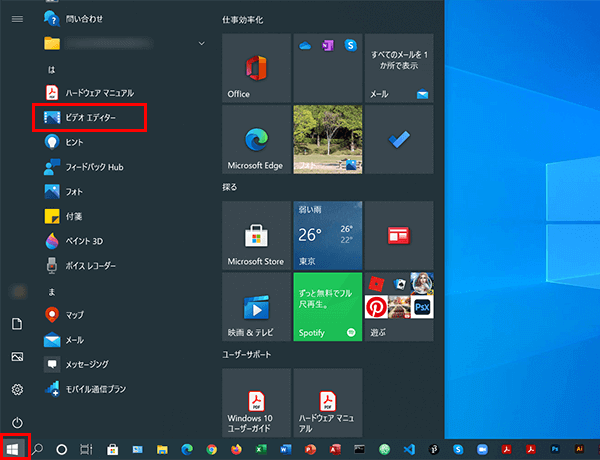Open the red News tile
600x460 pixels.
[399, 235]
